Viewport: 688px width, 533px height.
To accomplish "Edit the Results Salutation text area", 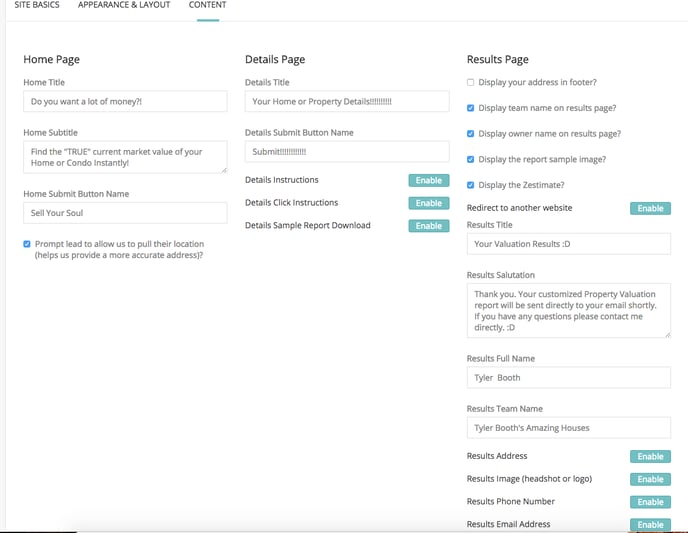I will coord(569,311).
